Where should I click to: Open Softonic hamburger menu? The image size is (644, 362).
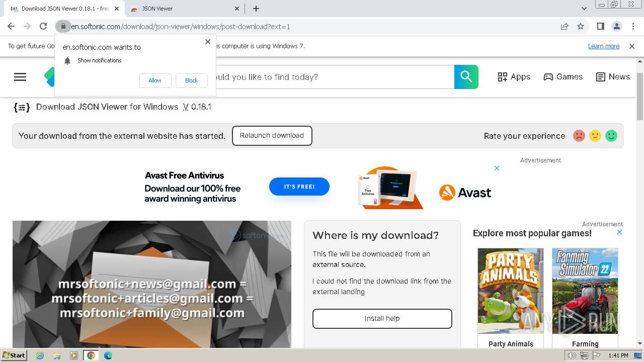(x=20, y=77)
